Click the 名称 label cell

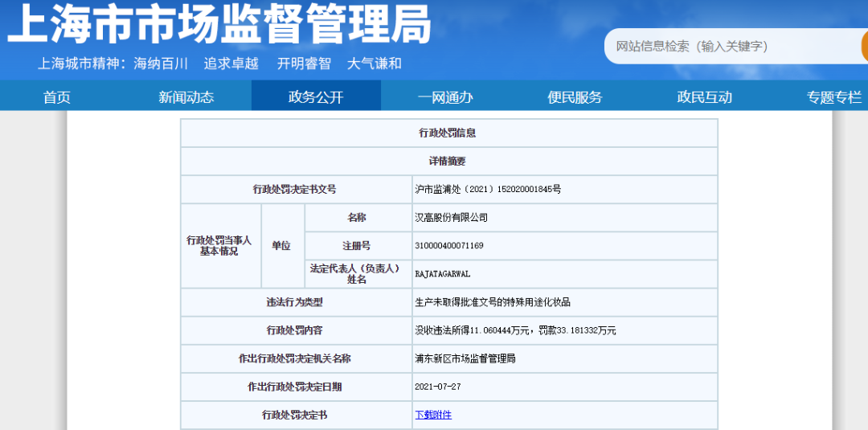tap(358, 218)
